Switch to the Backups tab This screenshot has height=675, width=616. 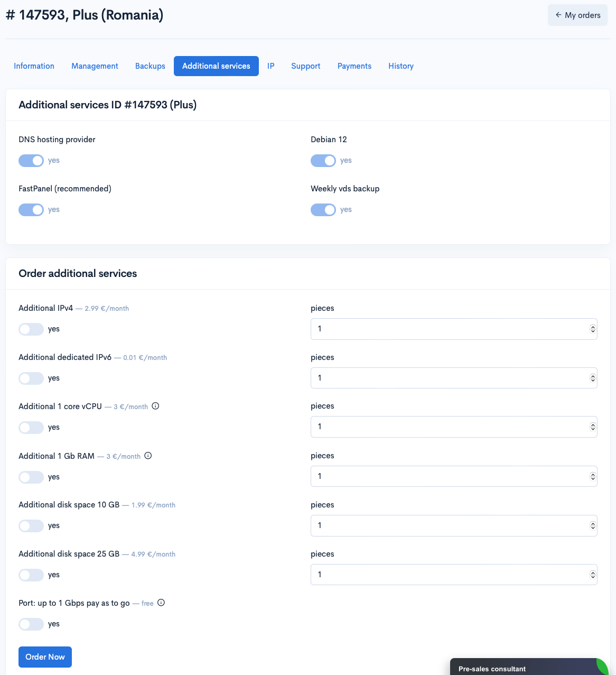(x=150, y=66)
